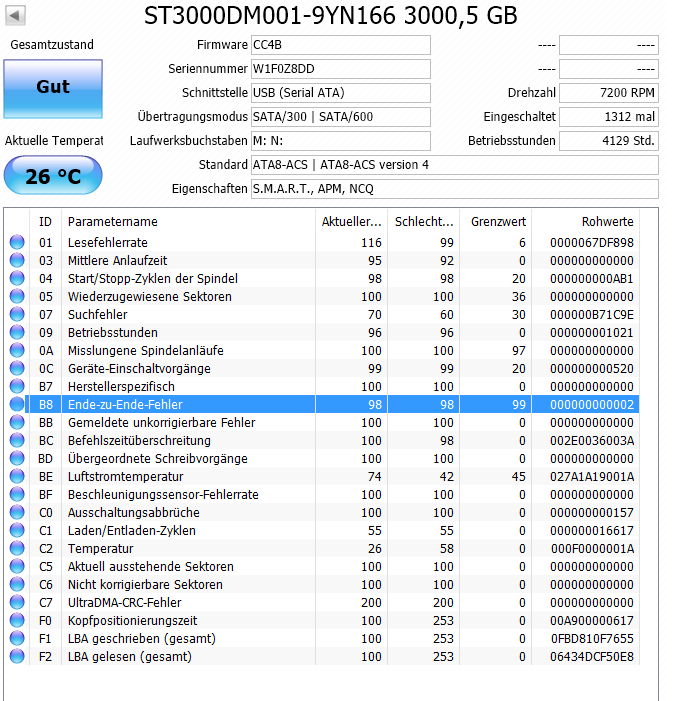Click the Eingeschaltet field 1312 mal
Screen dimensions: 683x701
[x=609, y=117]
